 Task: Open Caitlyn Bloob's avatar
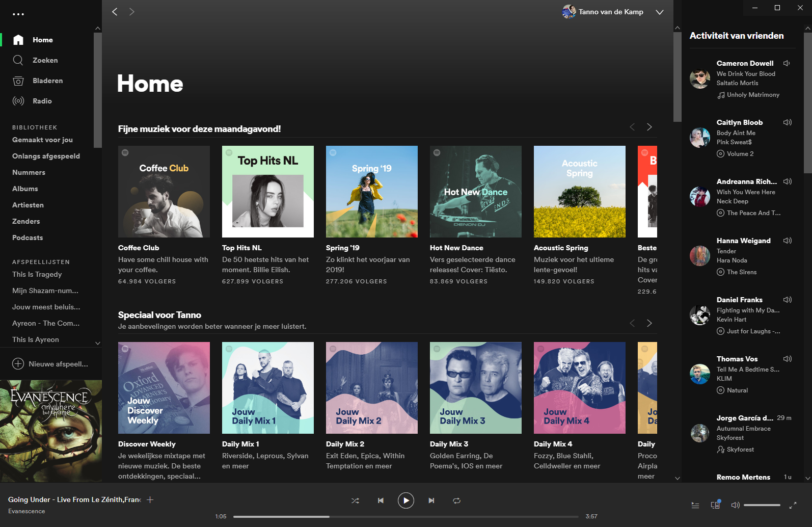point(700,138)
